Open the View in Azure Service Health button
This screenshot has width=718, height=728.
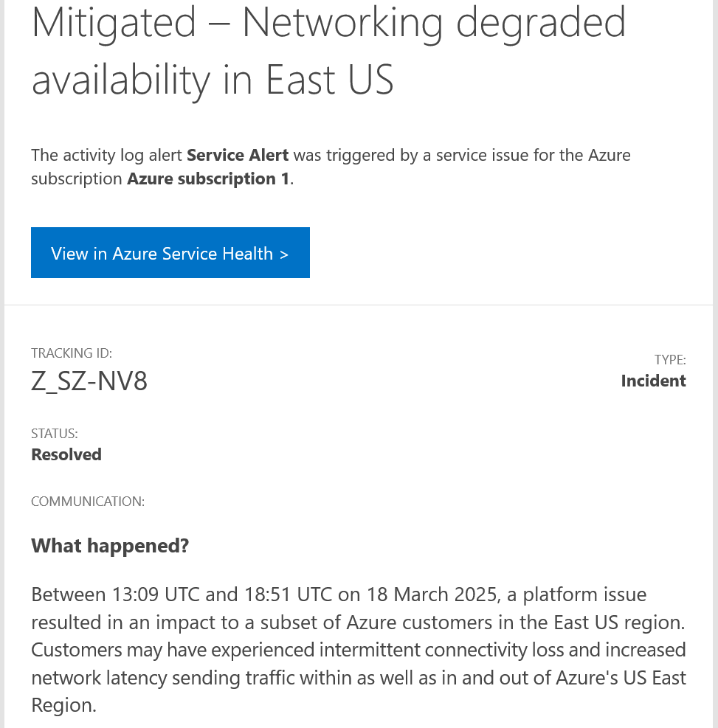170,252
